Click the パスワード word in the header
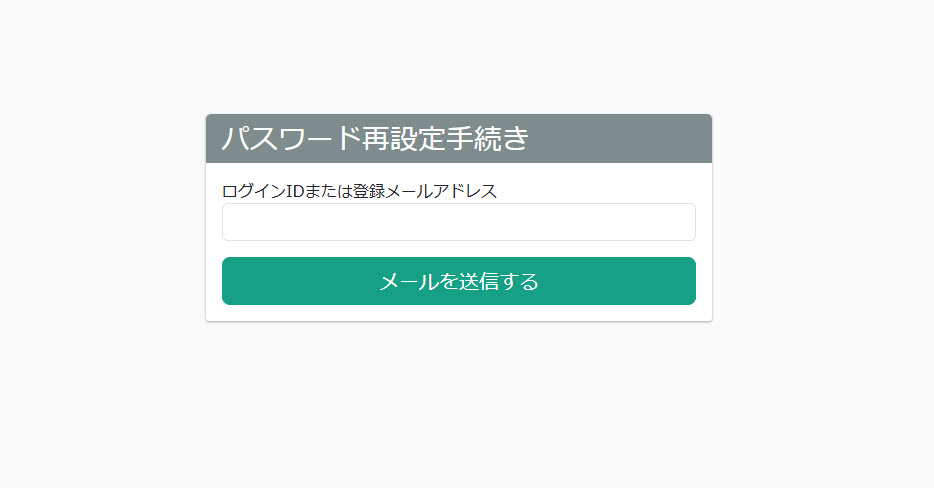This screenshot has height=488, width=934. click(292, 138)
